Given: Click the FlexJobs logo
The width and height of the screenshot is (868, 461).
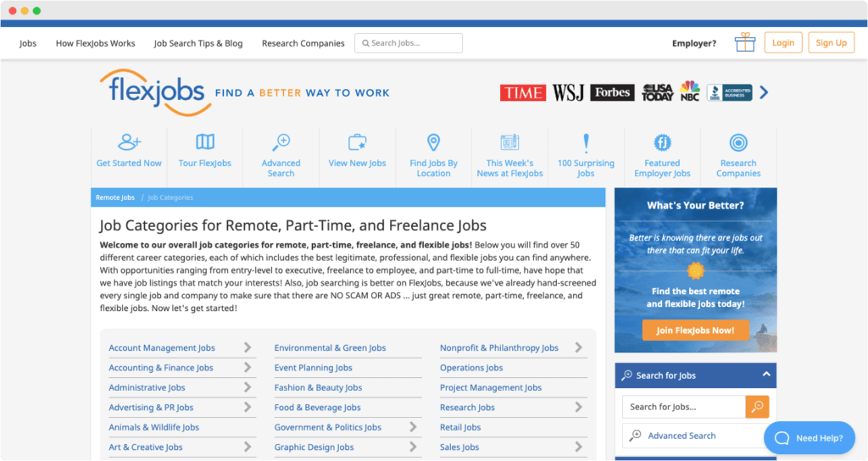Looking at the screenshot, I should (156, 92).
